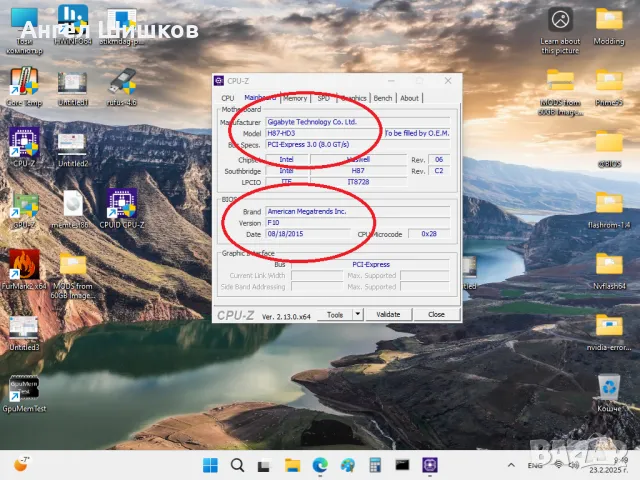Image resolution: width=640 pixels, height=480 pixels.
Task: Expand the Tools dropdown arrow
Action: 356,314
